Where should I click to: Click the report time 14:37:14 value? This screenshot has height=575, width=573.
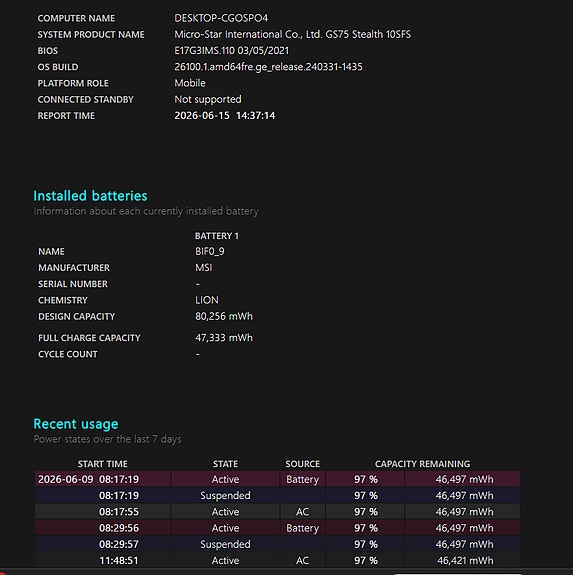[x=255, y=116]
